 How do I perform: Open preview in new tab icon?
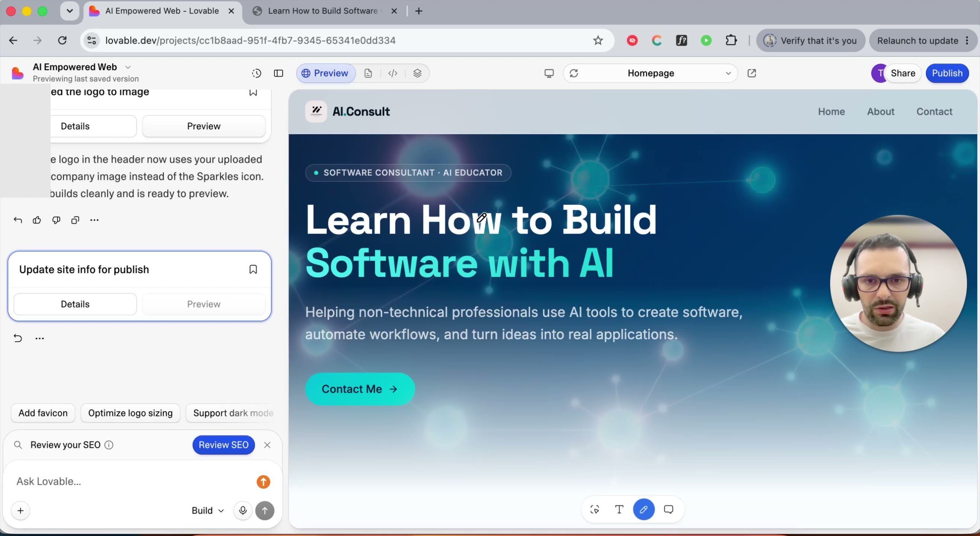click(751, 73)
